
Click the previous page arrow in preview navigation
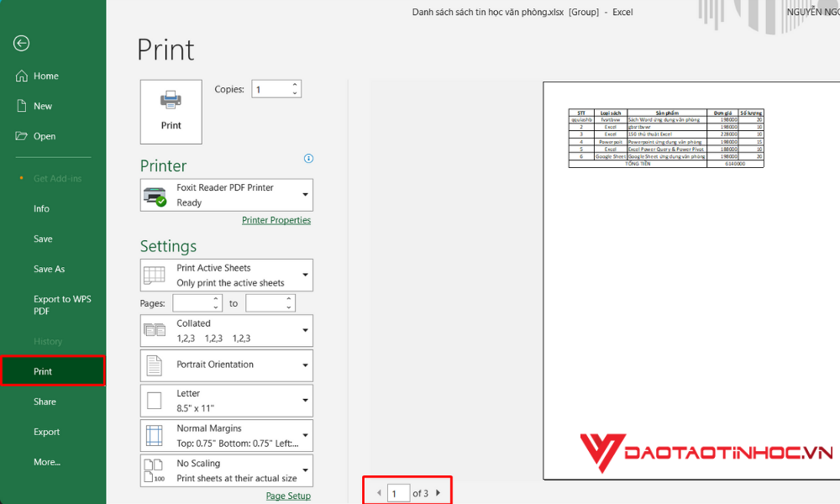pos(379,493)
